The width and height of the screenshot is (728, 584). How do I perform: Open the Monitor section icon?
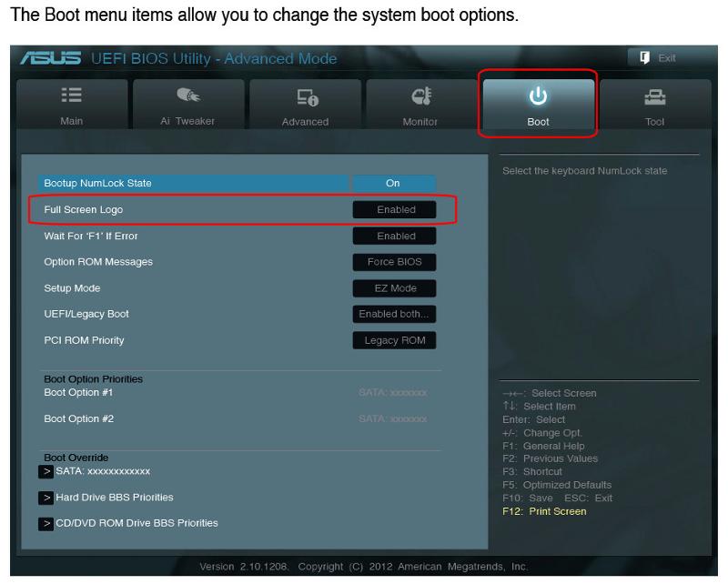421,96
